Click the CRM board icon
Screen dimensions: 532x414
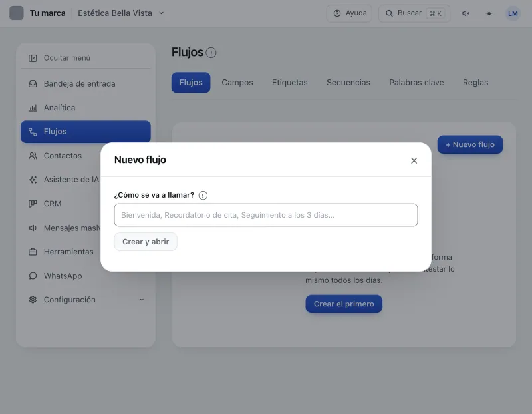(x=33, y=204)
